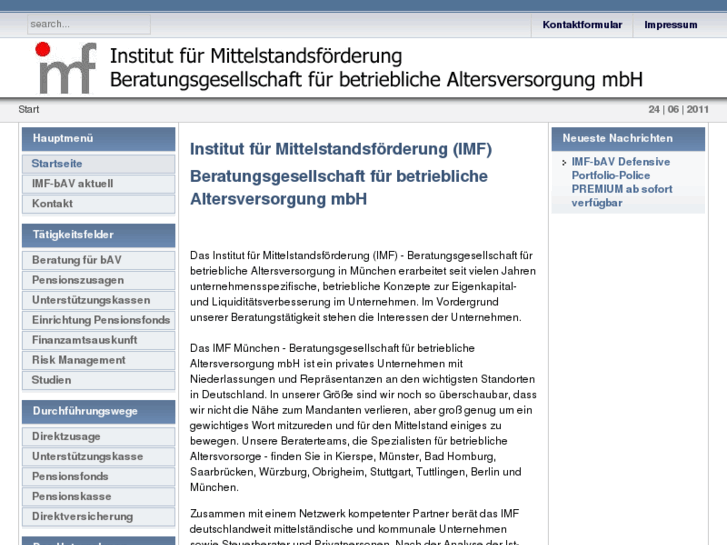The width and height of the screenshot is (727, 545).
Task: Click the date 24 | 06 | 2011
Action: (678, 109)
